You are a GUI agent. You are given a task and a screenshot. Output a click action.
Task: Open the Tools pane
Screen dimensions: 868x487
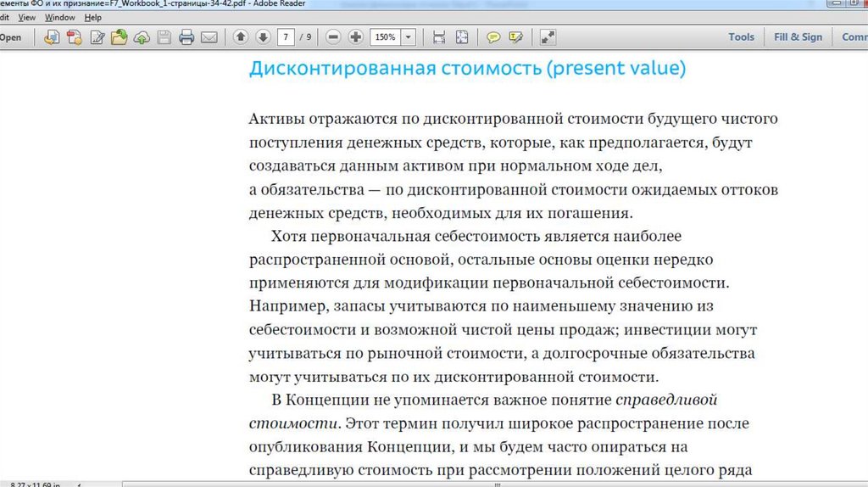tap(741, 37)
